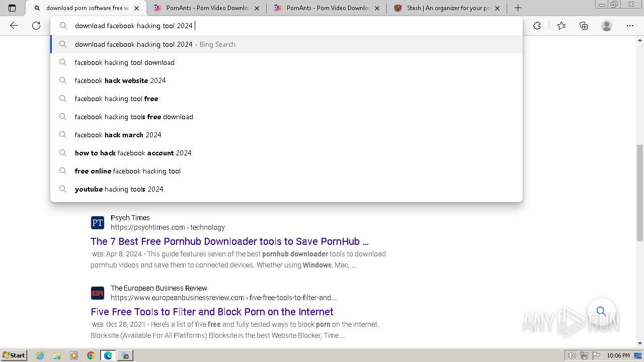
Task: Click the volume speaker tray icon
Action: (572, 355)
